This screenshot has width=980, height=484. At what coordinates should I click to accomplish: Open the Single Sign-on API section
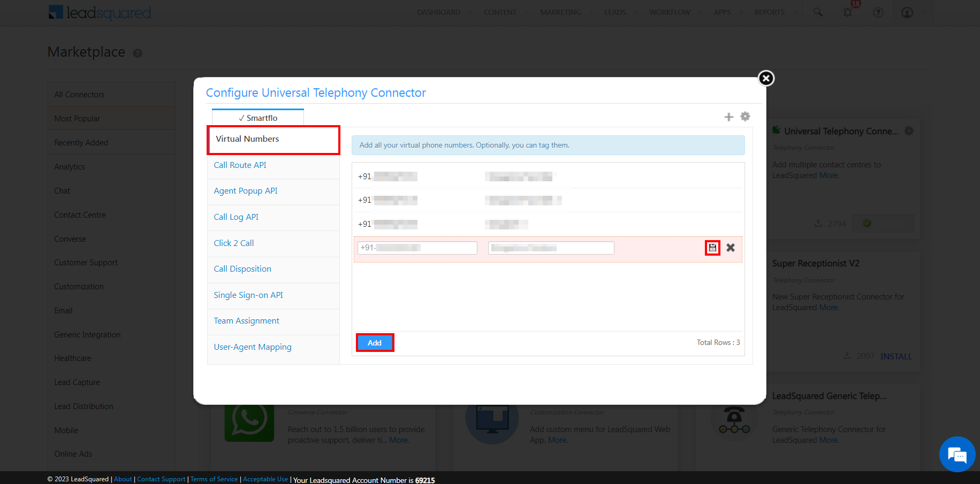pos(274,295)
